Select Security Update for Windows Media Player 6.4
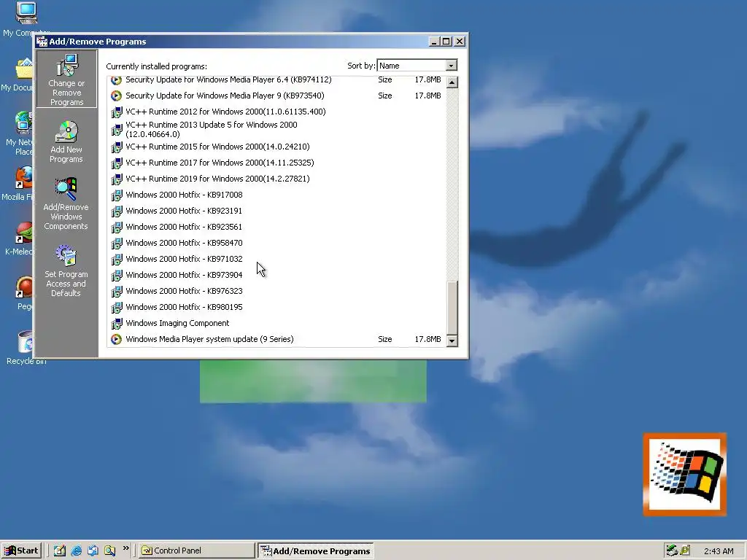Image resolution: width=747 pixels, height=560 pixels. point(276,80)
